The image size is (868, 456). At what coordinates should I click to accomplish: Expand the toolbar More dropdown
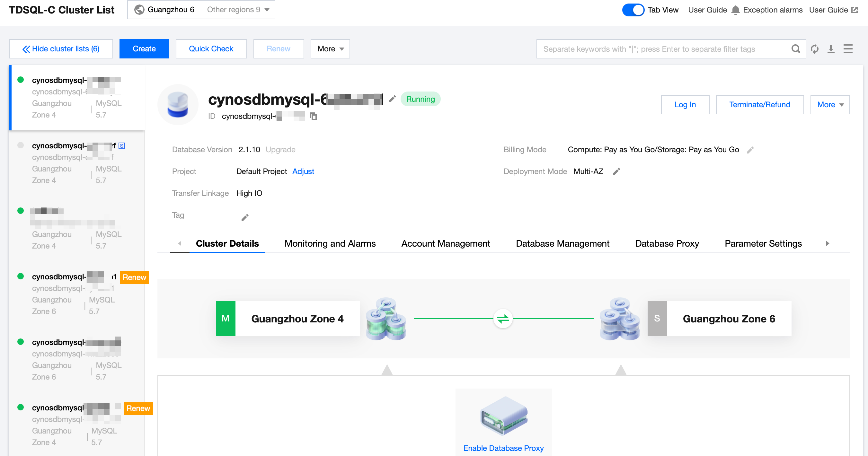click(x=330, y=49)
